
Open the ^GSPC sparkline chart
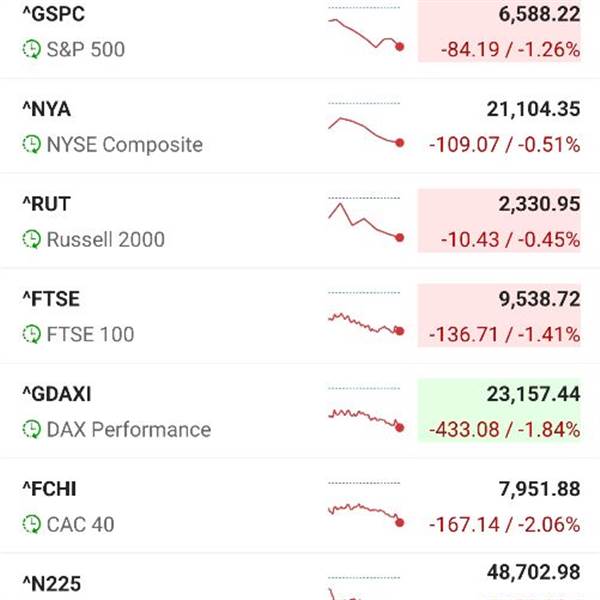click(x=365, y=32)
